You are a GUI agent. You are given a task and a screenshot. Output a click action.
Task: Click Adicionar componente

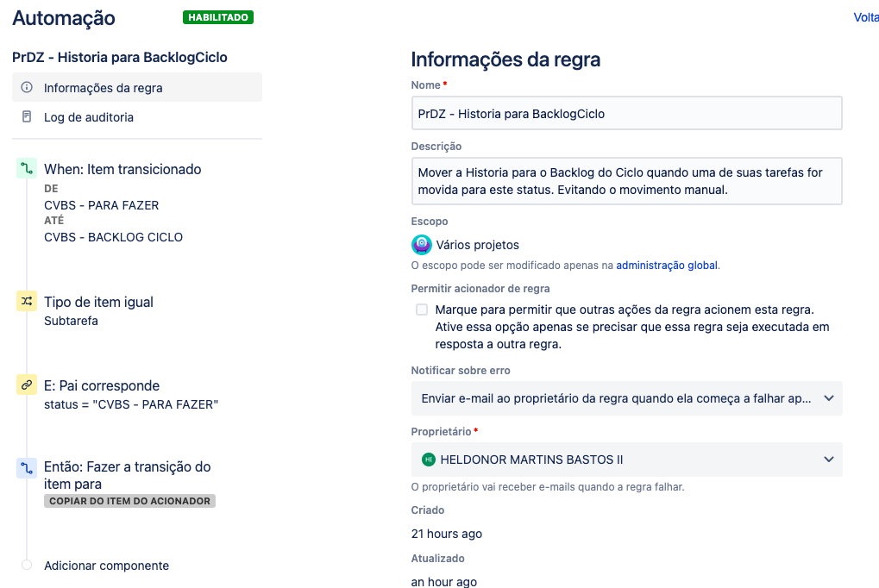[x=106, y=566]
